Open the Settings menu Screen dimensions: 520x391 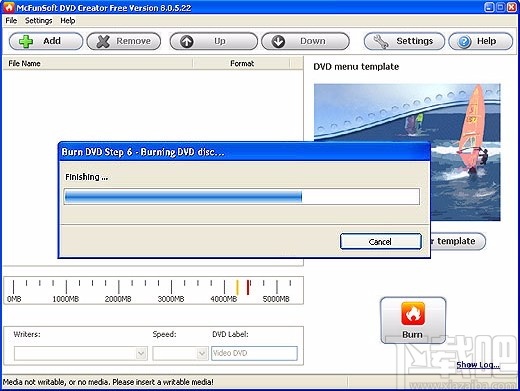point(39,21)
